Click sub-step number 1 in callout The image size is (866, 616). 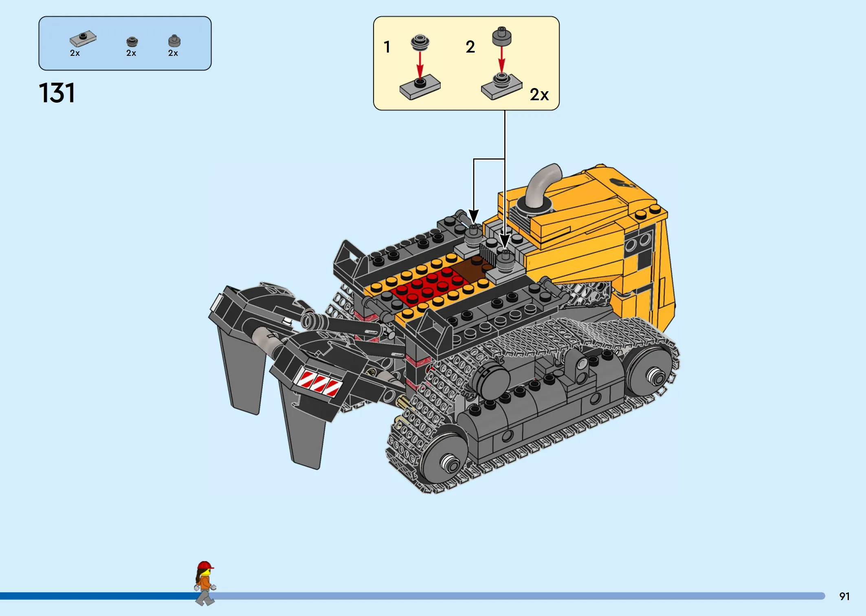tap(387, 47)
